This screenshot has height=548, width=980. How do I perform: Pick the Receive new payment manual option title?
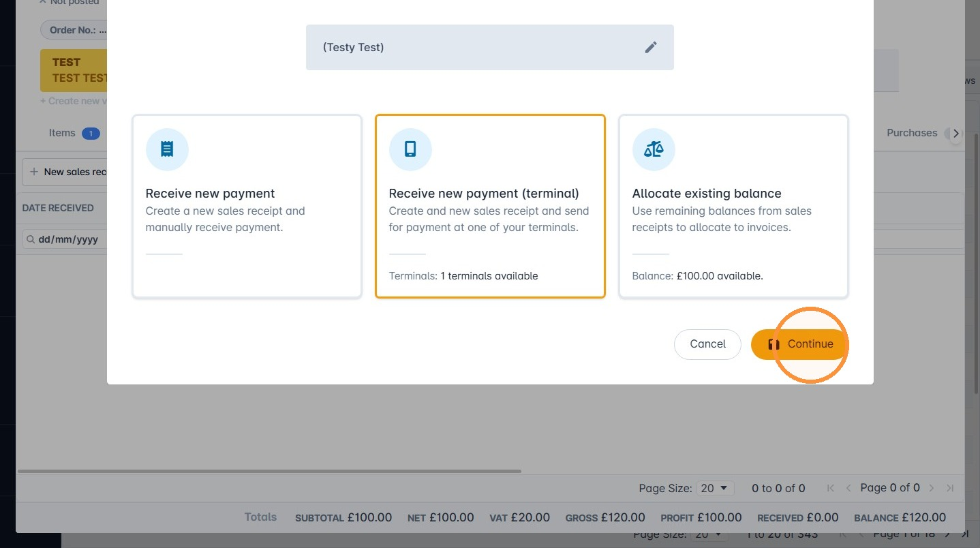(x=211, y=194)
